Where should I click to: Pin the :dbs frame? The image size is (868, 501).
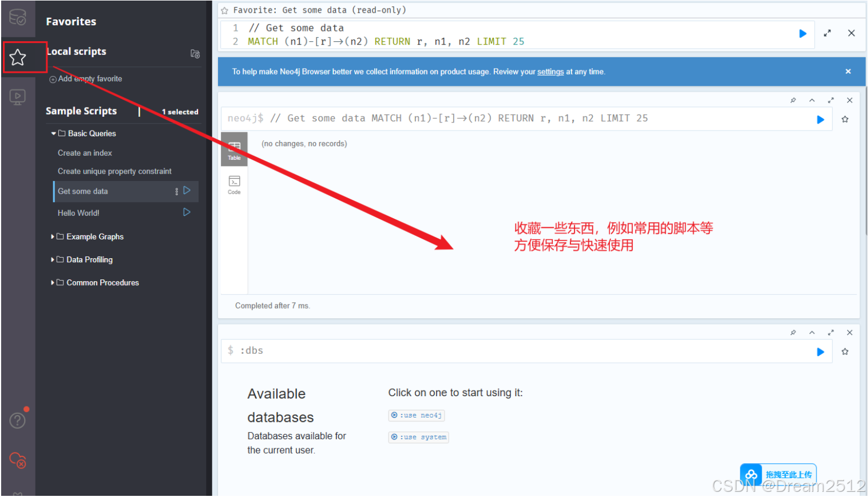coord(793,333)
